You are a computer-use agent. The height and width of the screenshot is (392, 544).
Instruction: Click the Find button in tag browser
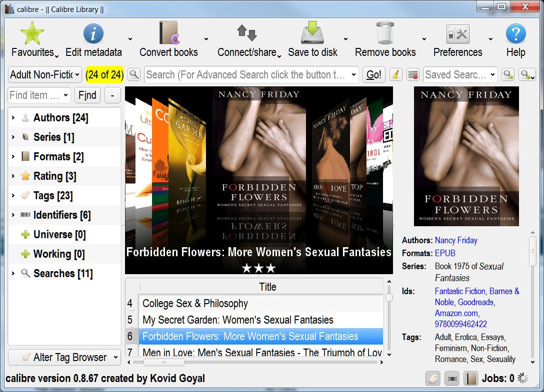[87, 95]
